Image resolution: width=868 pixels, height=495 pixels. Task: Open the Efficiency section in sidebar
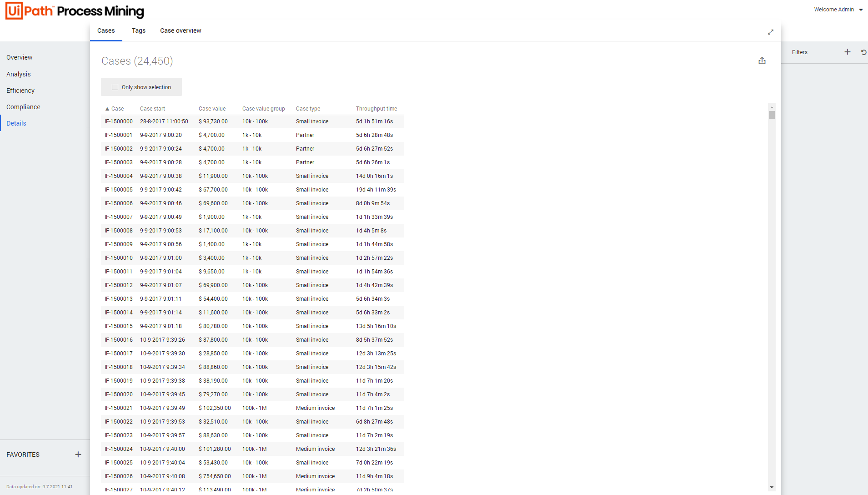click(x=20, y=91)
